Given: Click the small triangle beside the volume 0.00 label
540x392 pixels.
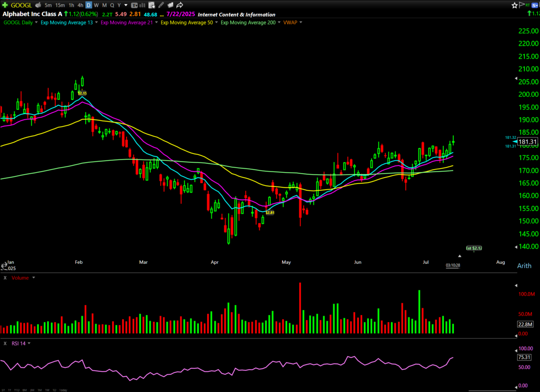Looking at the screenshot, I should point(516,335).
